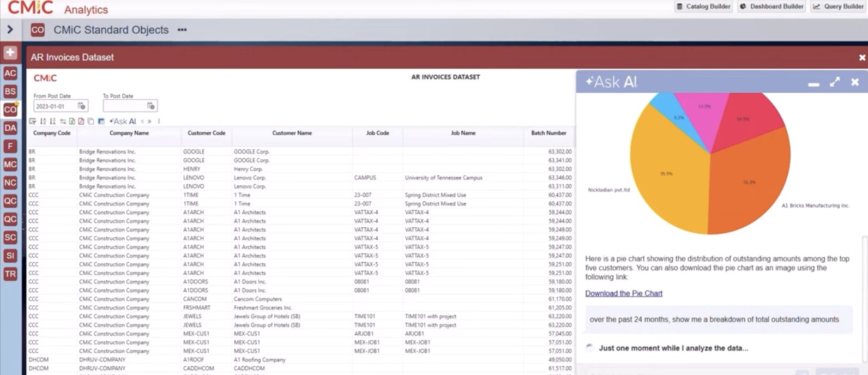Close the Ask AI panel
The width and height of the screenshot is (868, 375).
855,82
